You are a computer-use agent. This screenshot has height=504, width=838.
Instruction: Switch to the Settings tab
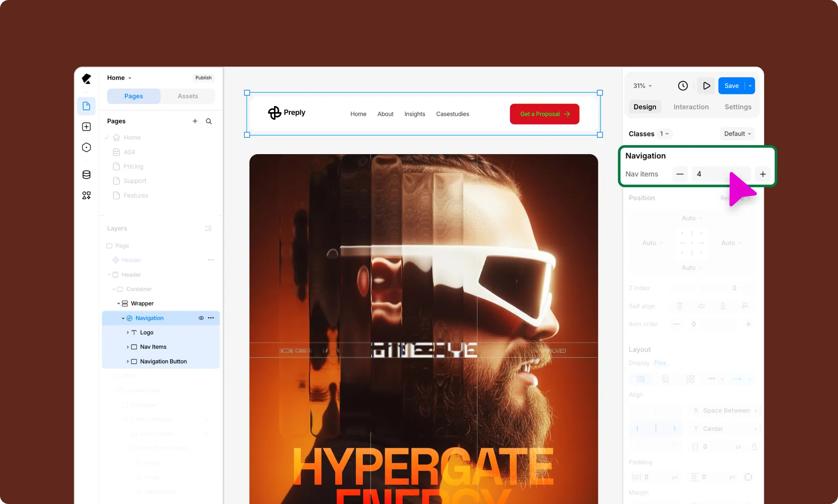click(x=738, y=107)
